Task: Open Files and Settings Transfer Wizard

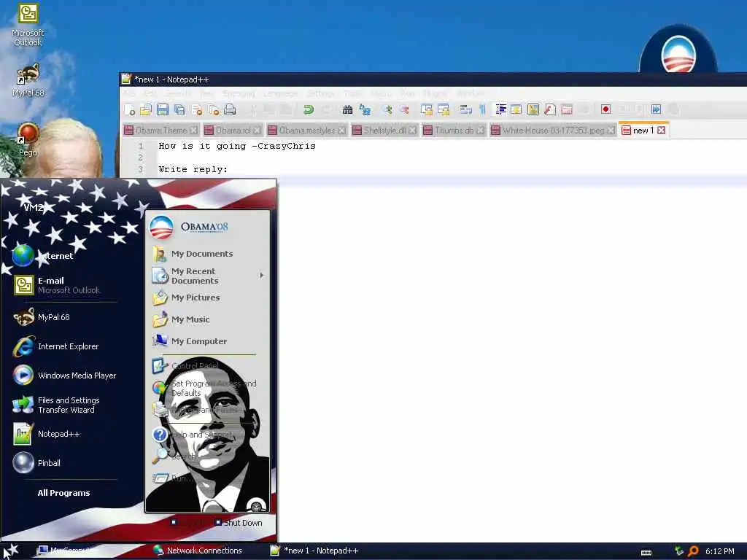Action: pos(57,405)
